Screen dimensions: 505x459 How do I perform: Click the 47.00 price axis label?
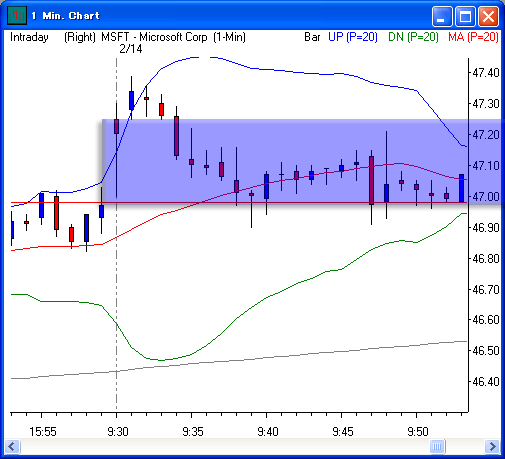(x=486, y=197)
